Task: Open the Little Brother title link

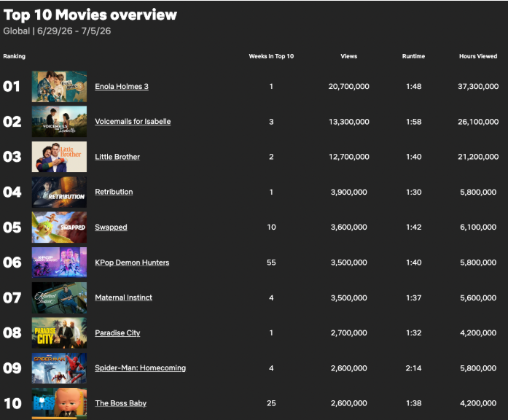Action: click(x=117, y=157)
